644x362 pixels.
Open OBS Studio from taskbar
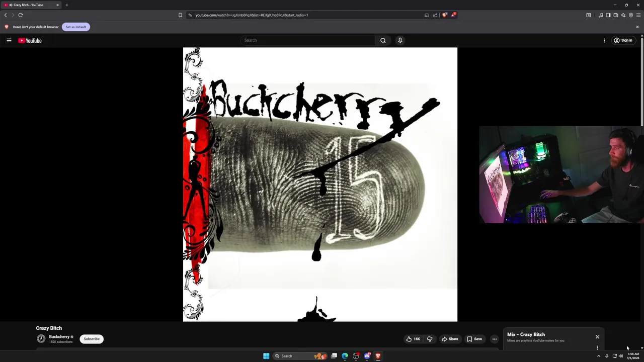356,356
